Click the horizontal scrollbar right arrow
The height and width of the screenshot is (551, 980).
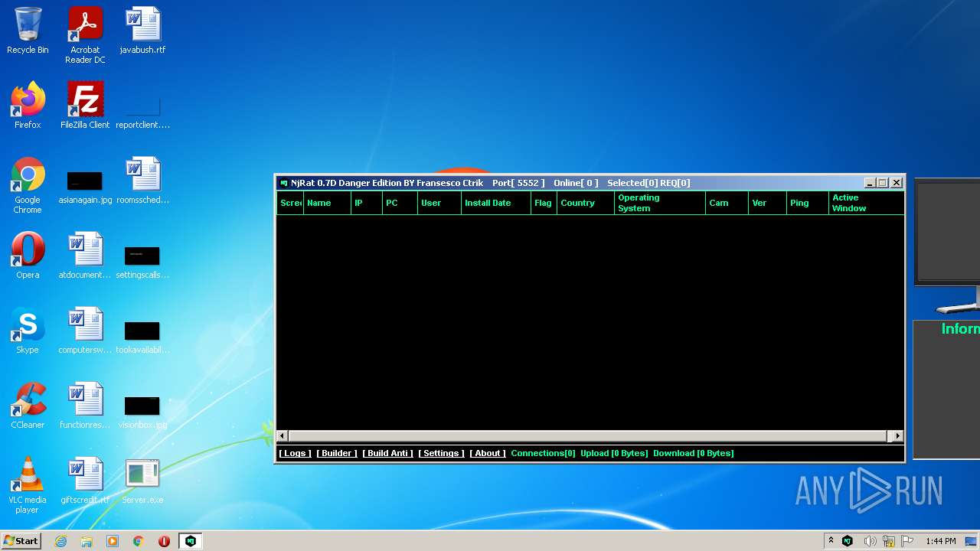point(898,435)
